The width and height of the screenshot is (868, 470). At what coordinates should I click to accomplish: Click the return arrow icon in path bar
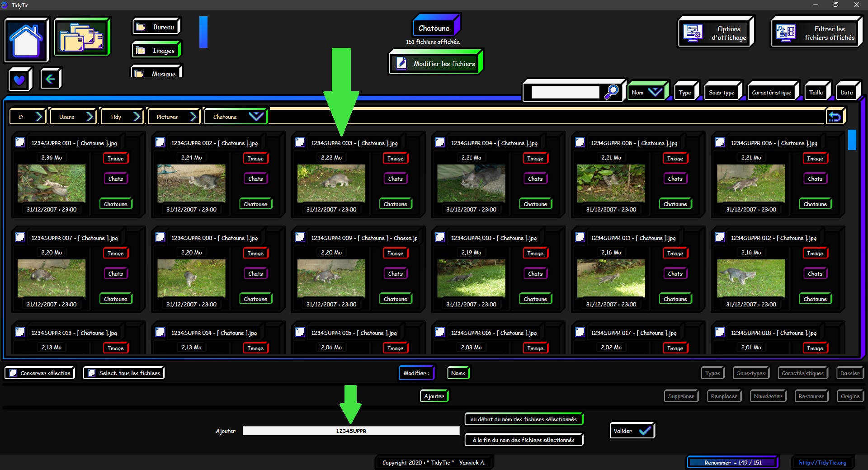(835, 117)
